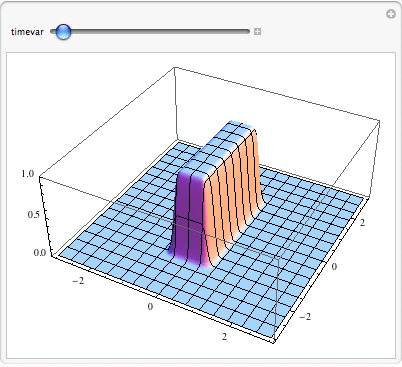This screenshot has width=402, height=367.
Task: Click the top rear bounding-box corner
Action: [174, 67]
